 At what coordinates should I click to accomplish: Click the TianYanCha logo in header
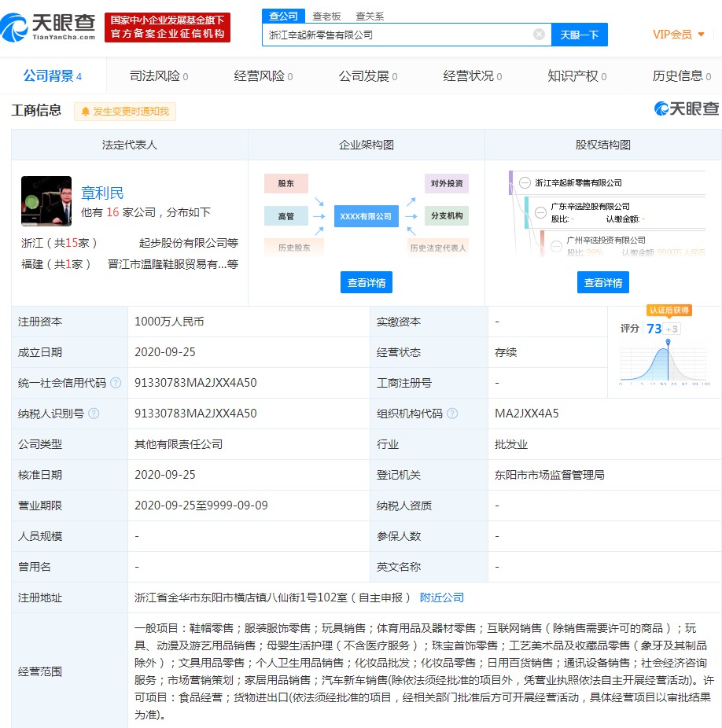point(49,27)
